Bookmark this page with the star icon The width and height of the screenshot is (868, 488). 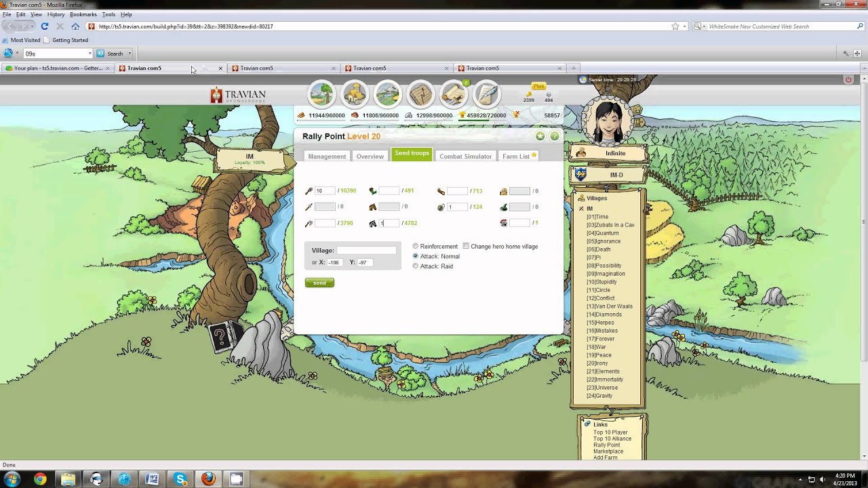(x=675, y=26)
